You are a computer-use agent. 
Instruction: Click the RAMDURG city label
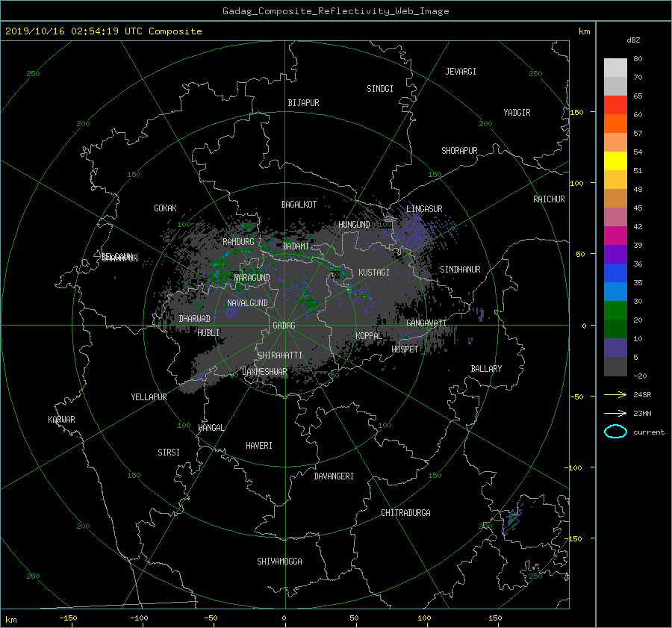coord(238,242)
